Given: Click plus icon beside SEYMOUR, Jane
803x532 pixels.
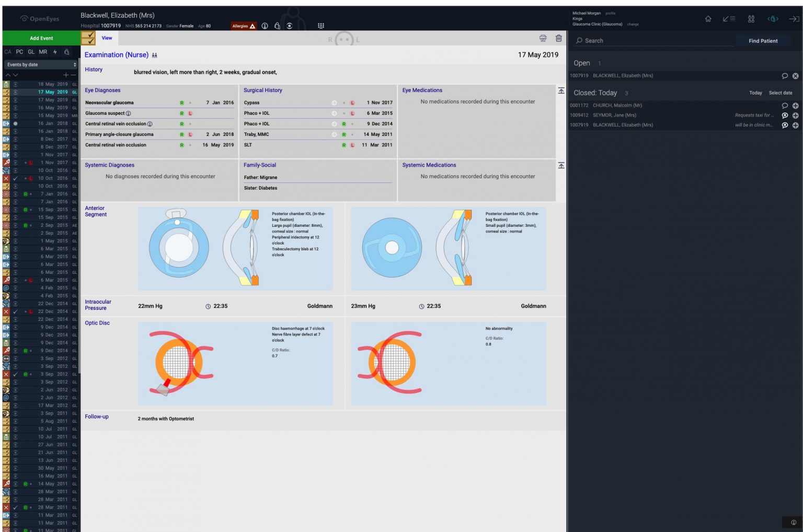Looking at the screenshot, I should pos(795,115).
